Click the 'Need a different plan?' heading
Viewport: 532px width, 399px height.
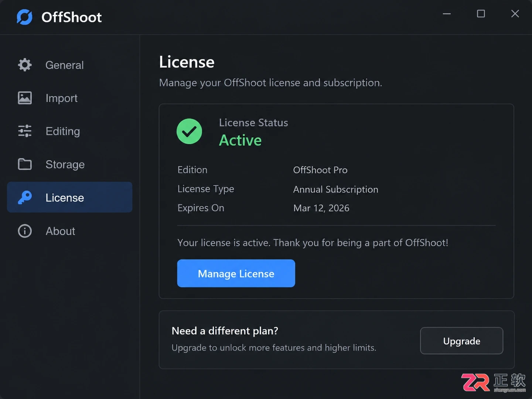tap(225, 331)
